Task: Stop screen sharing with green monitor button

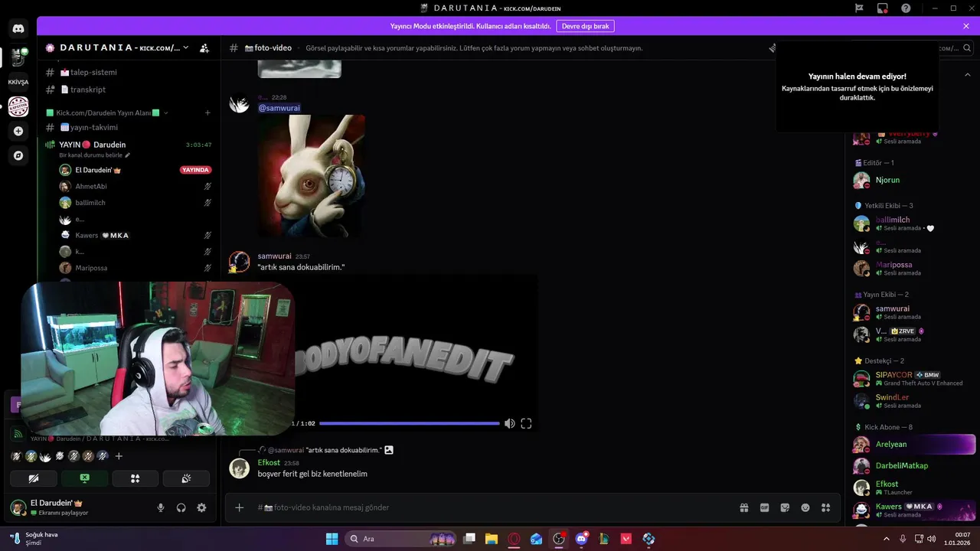Action: coord(84,478)
